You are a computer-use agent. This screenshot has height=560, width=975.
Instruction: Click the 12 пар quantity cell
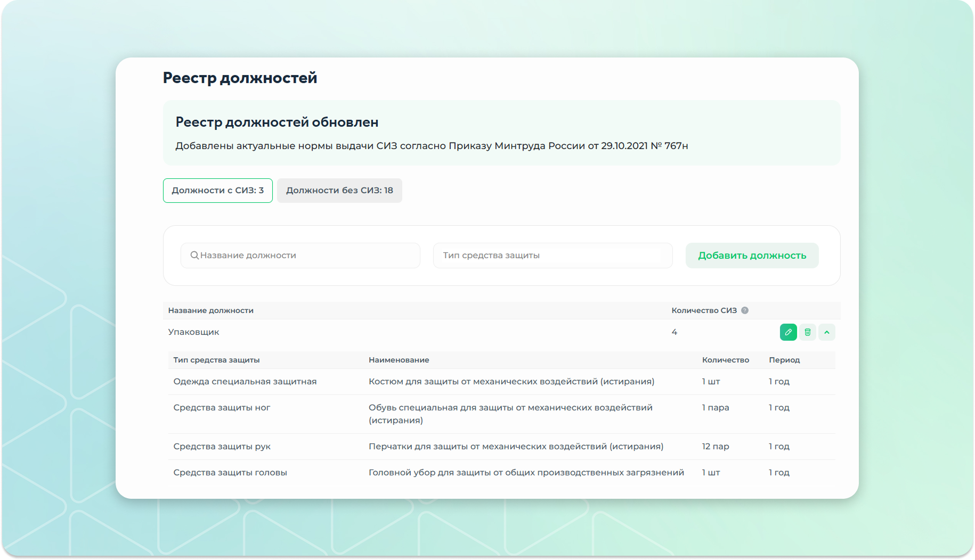click(x=716, y=447)
